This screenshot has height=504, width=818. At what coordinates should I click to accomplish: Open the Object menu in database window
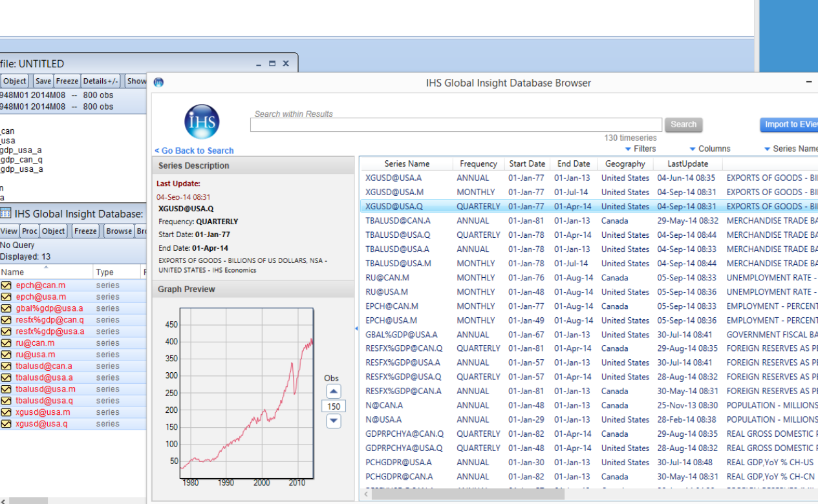(54, 231)
